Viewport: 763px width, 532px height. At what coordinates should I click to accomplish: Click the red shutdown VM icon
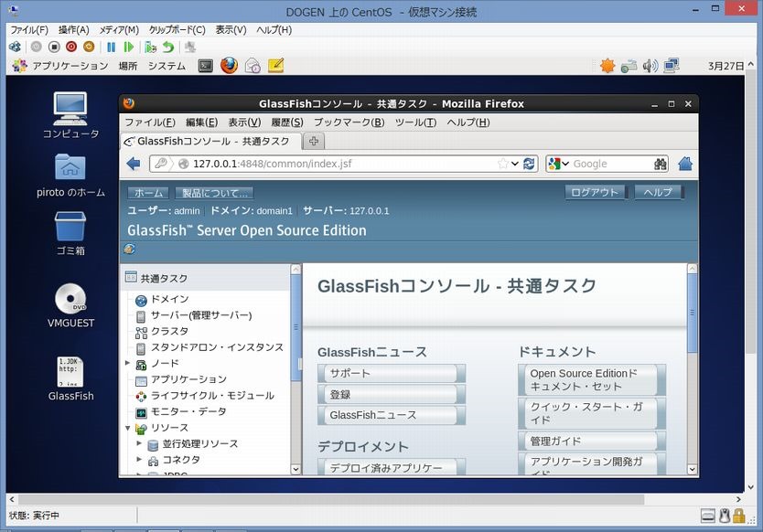71,47
